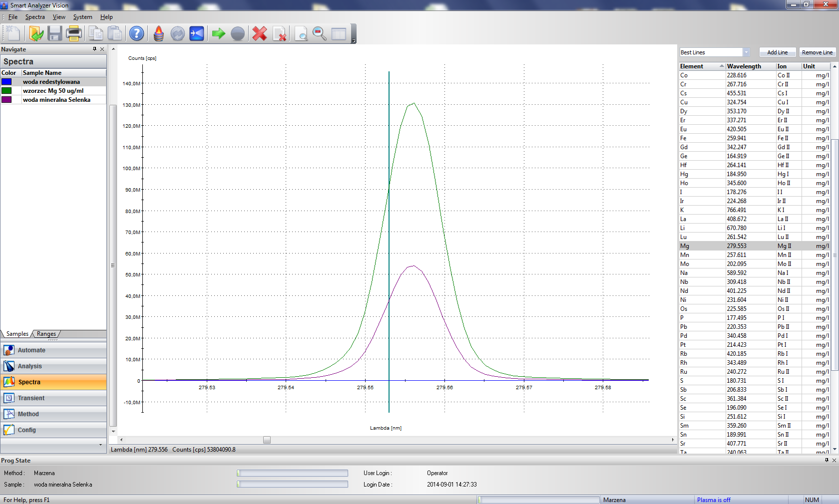The width and height of the screenshot is (839, 504).
Task: Click the Sample progress bar
Action: (292, 484)
